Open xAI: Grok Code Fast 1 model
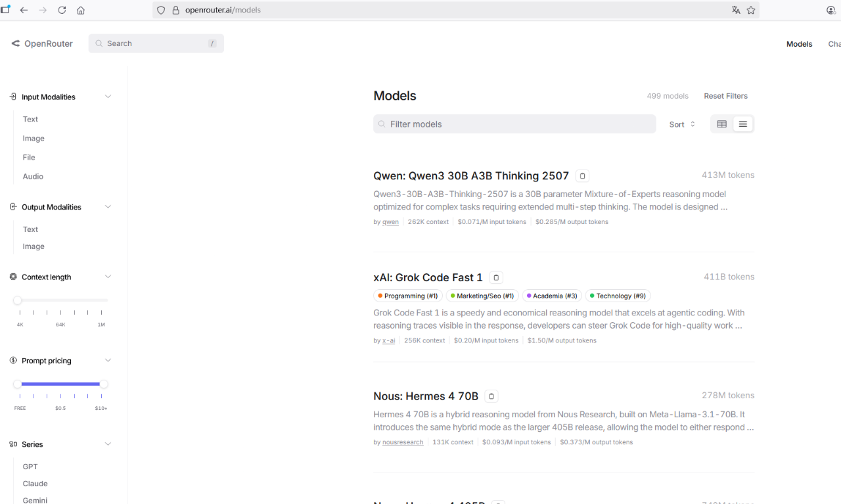Screen dimensions: 841x504 (x=428, y=277)
